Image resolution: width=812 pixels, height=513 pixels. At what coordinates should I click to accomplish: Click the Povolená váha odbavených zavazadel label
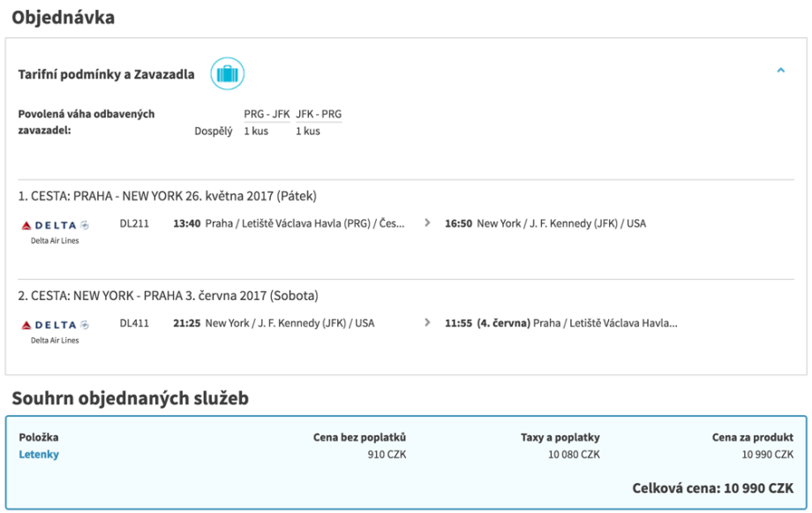click(86, 122)
